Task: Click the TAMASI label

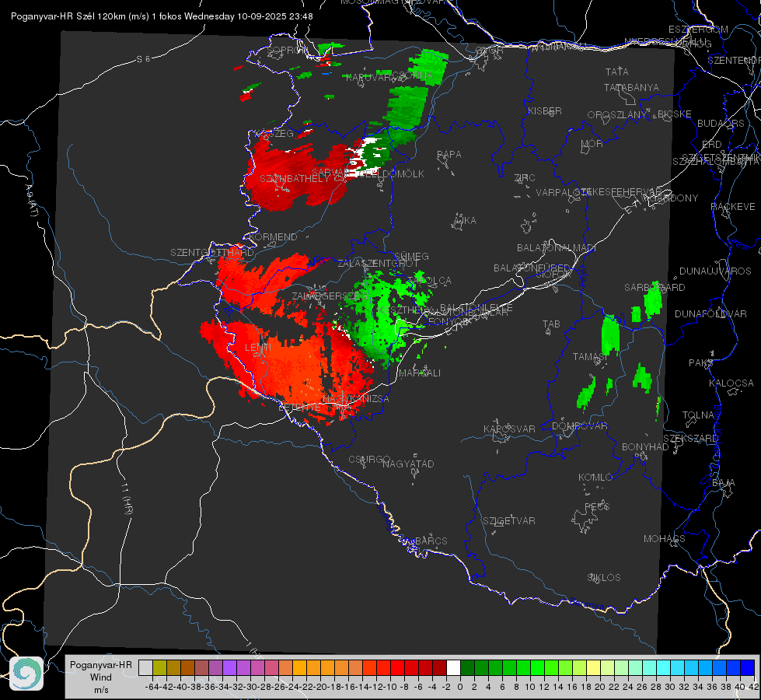Action: (x=591, y=356)
